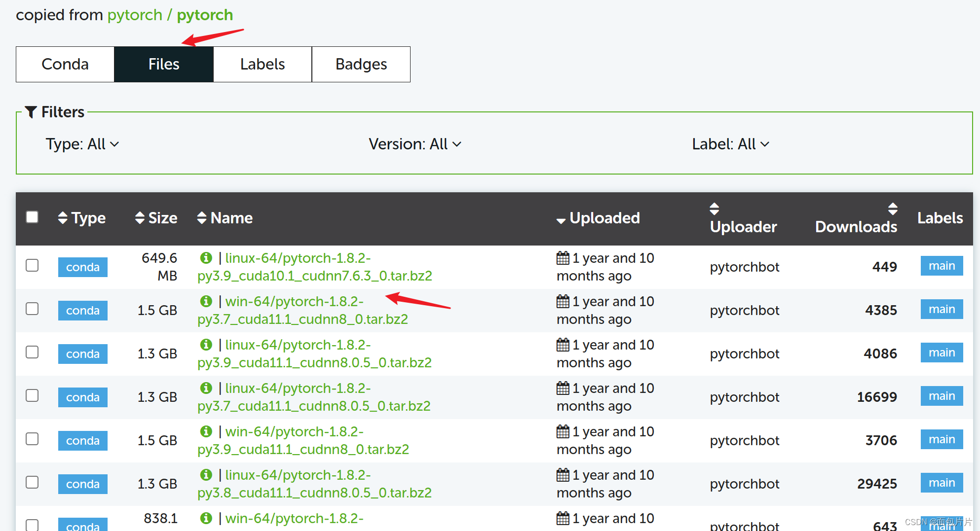Toggle the select-all checkbox in table header
This screenshot has height=531, width=980.
coord(32,217)
